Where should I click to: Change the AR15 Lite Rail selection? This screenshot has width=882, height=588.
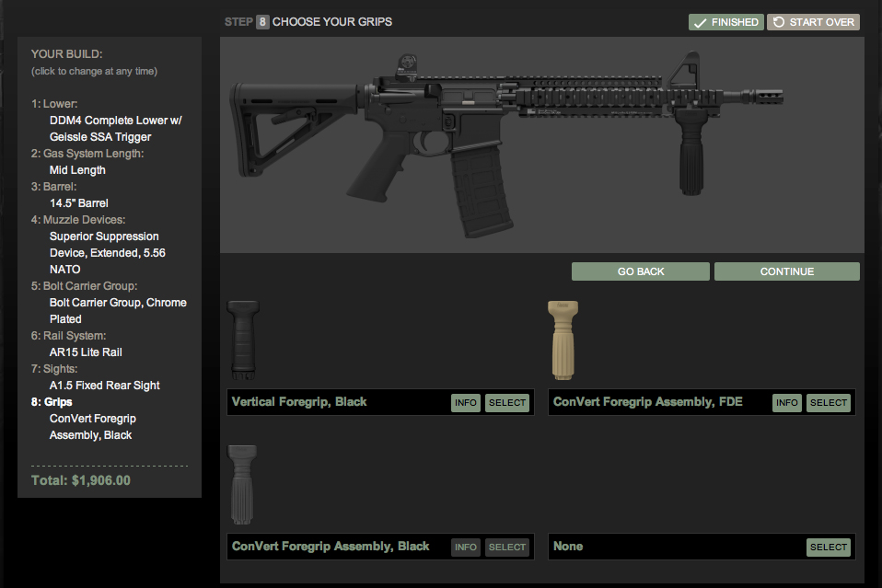coord(86,352)
